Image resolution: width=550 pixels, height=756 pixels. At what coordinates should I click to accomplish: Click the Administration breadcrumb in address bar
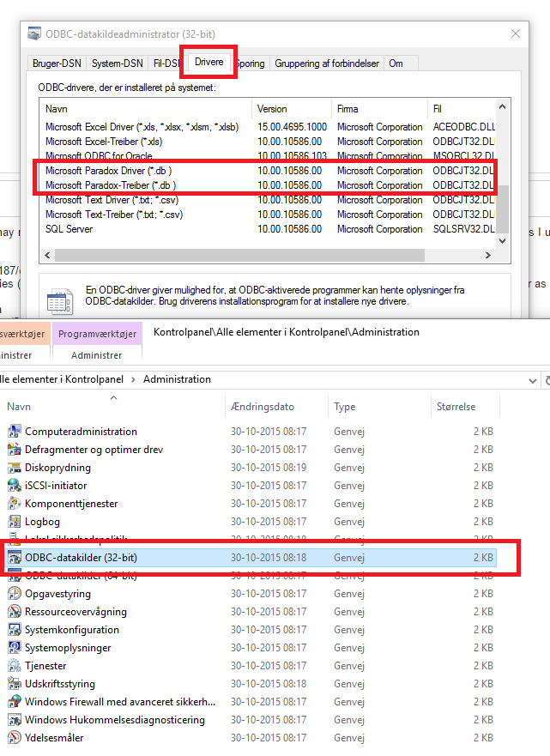(177, 378)
